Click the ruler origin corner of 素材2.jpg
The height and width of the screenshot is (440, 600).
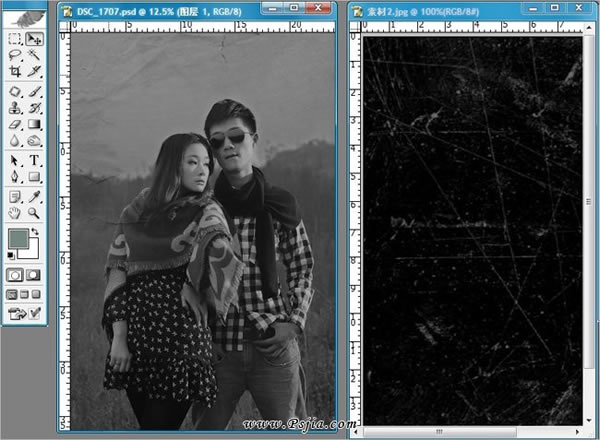pos(355,26)
